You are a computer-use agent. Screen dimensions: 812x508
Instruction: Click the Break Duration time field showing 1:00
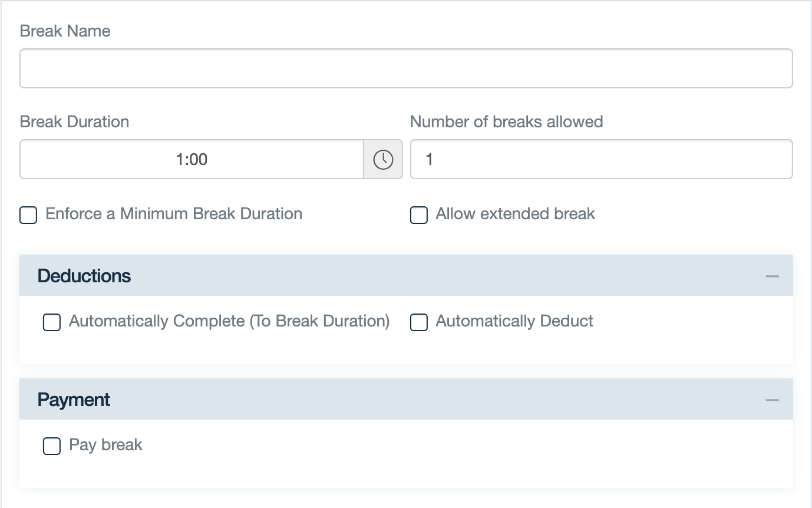tap(192, 159)
